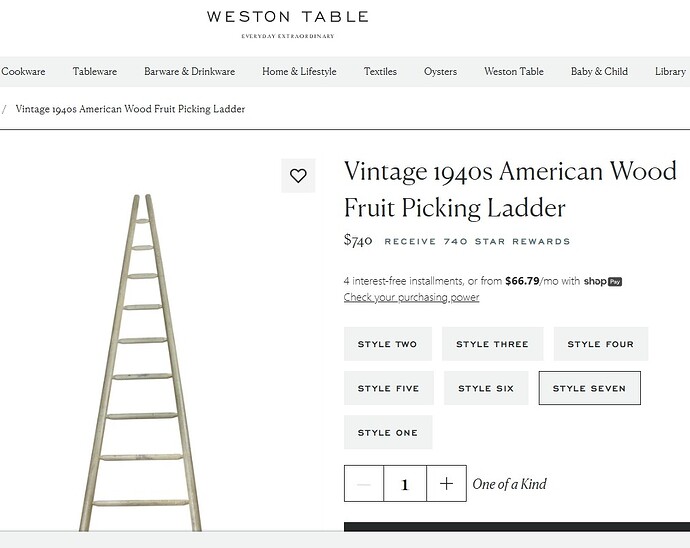The image size is (690, 548).
Task: Decrease quantity with the minus button
Action: coord(364,484)
